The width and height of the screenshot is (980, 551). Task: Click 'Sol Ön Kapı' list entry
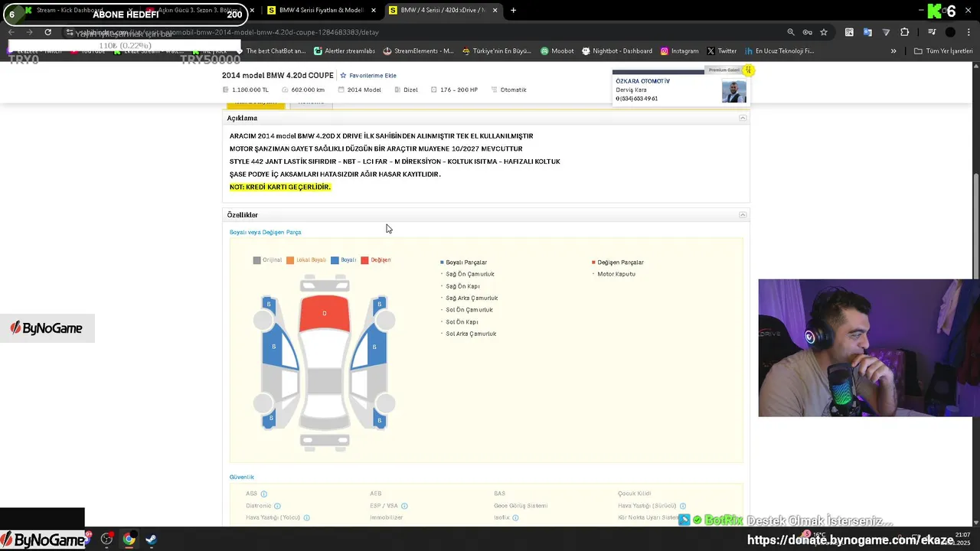tap(462, 322)
